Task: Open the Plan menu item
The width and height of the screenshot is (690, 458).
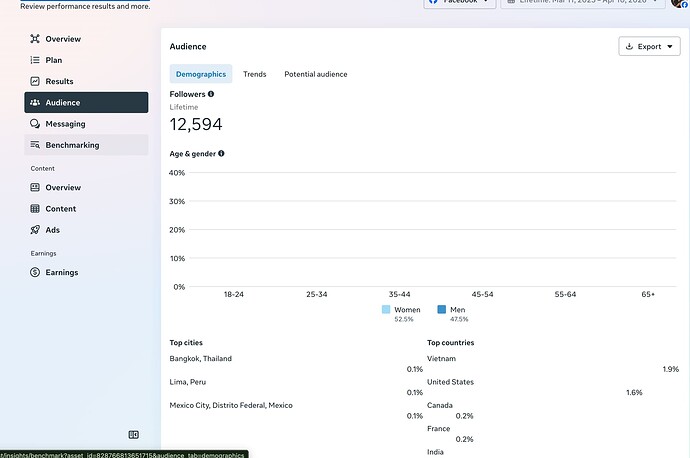Action: 86,60
